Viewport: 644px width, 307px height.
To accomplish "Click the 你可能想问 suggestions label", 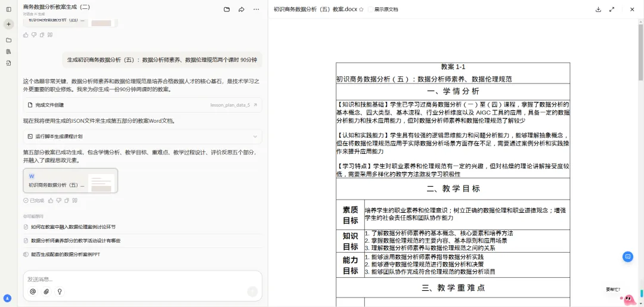I will (33, 216).
